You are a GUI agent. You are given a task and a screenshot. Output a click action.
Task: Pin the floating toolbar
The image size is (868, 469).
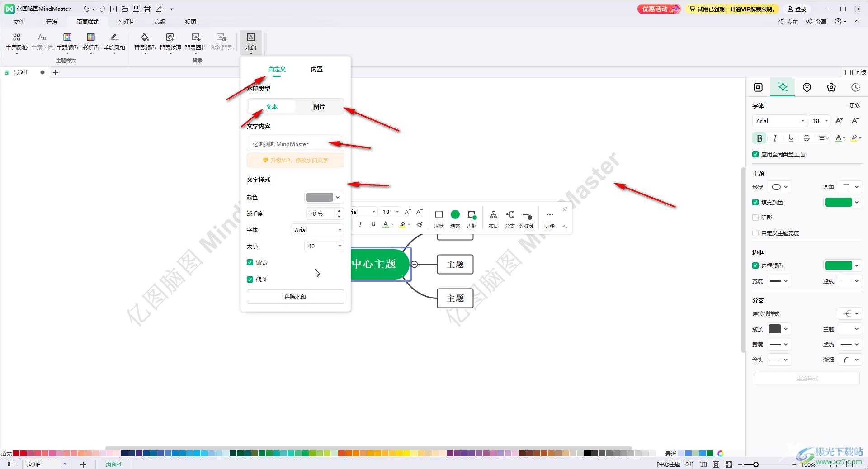pyautogui.click(x=565, y=209)
